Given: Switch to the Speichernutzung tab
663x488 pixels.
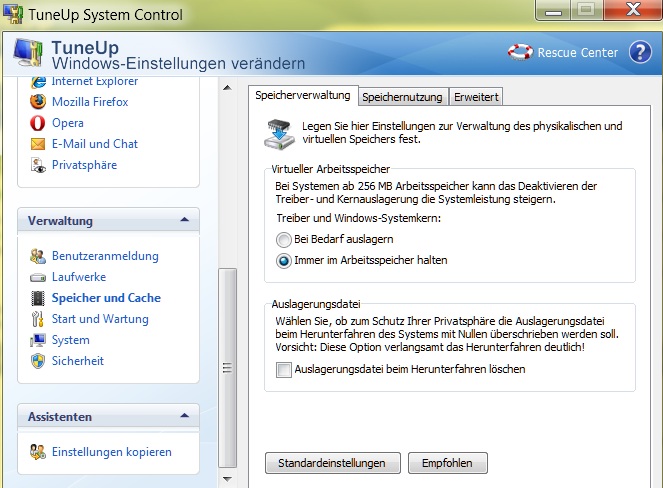Looking at the screenshot, I should coord(402,97).
